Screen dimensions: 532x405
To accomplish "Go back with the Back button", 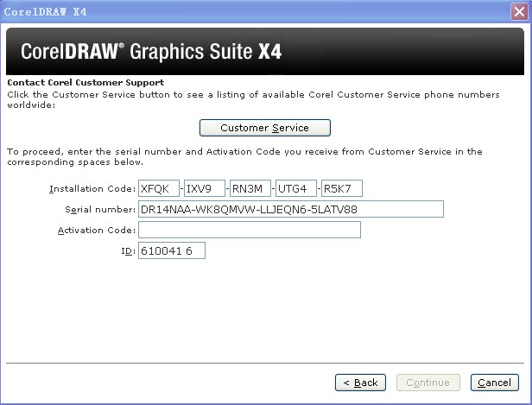I will coord(359,383).
